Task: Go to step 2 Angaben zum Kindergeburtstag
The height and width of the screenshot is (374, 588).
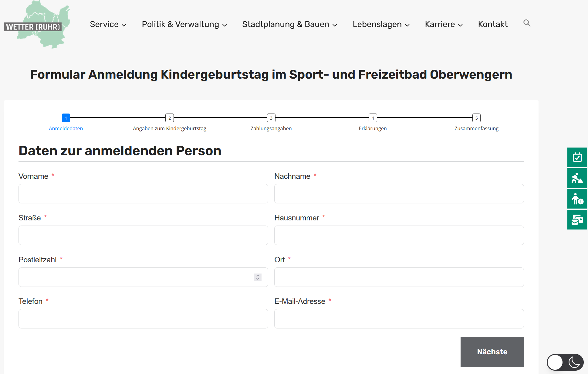Action: [169, 118]
